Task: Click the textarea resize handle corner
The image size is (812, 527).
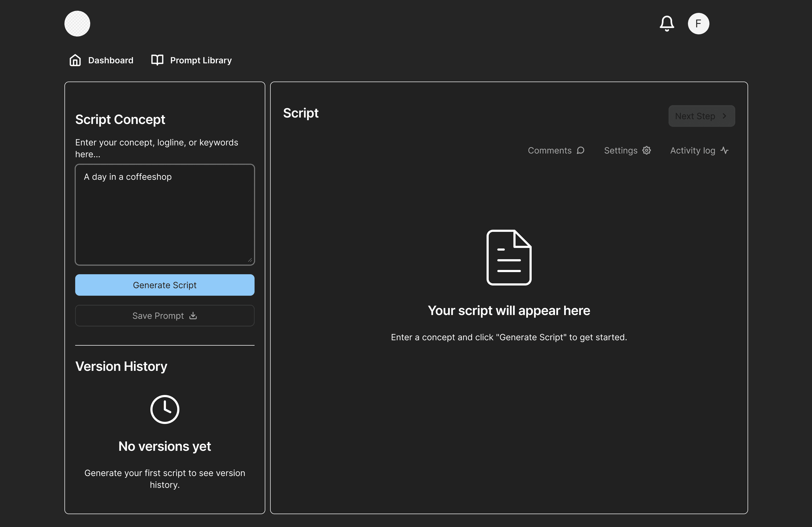Action: (x=250, y=261)
